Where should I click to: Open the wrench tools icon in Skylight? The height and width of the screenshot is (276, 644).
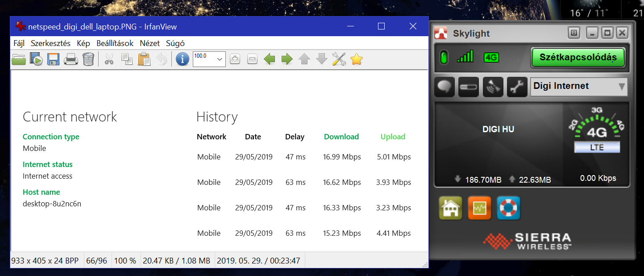(517, 87)
